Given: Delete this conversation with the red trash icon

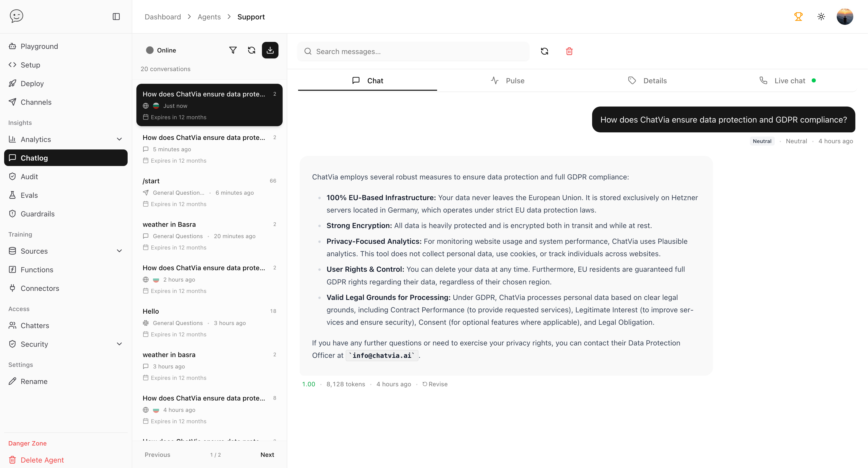Looking at the screenshot, I should click(569, 51).
